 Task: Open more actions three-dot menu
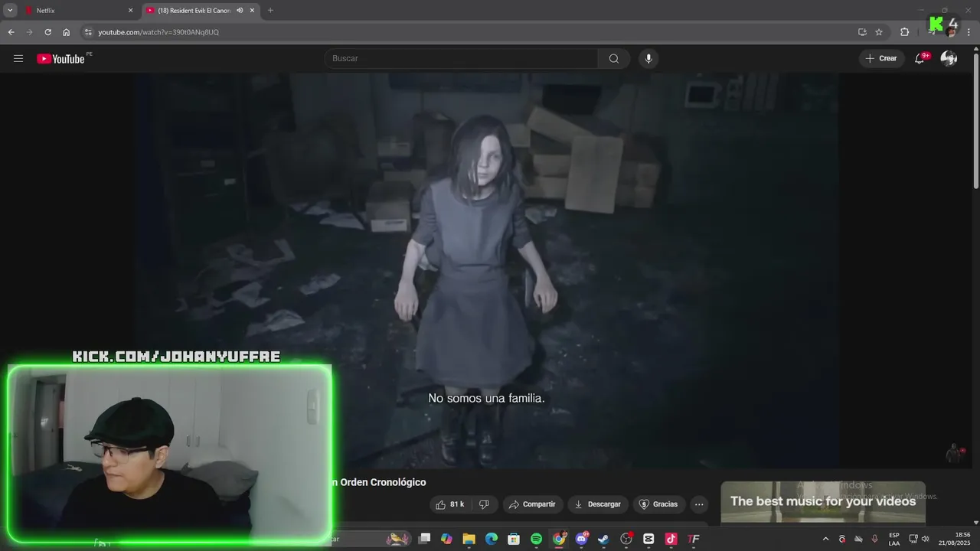(x=699, y=504)
